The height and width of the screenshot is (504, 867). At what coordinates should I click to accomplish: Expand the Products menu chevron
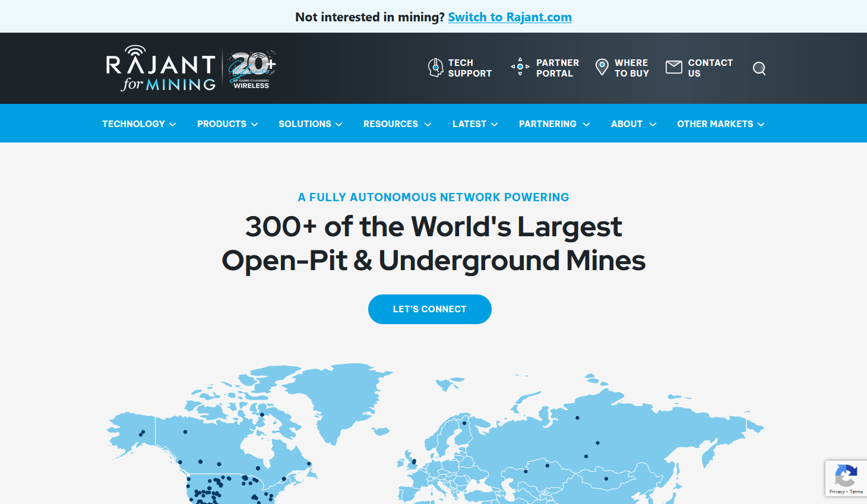[x=255, y=124]
